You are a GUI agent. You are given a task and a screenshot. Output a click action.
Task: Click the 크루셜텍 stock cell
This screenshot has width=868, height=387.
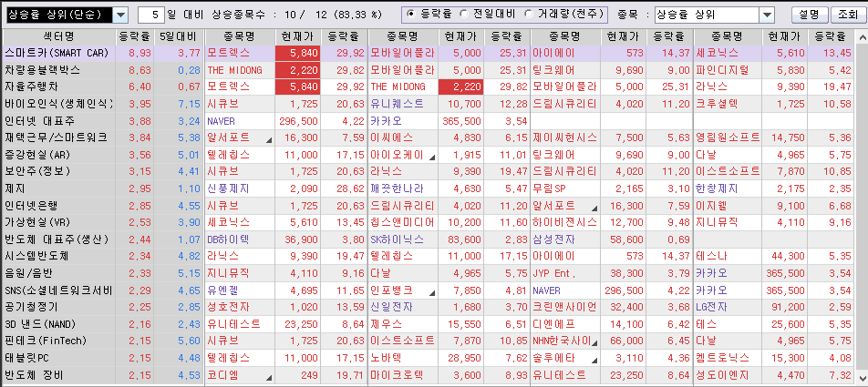pos(728,104)
